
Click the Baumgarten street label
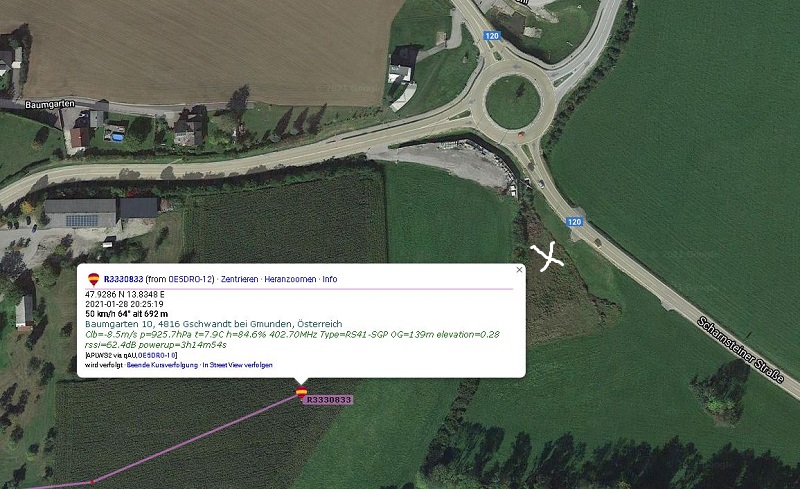point(50,104)
